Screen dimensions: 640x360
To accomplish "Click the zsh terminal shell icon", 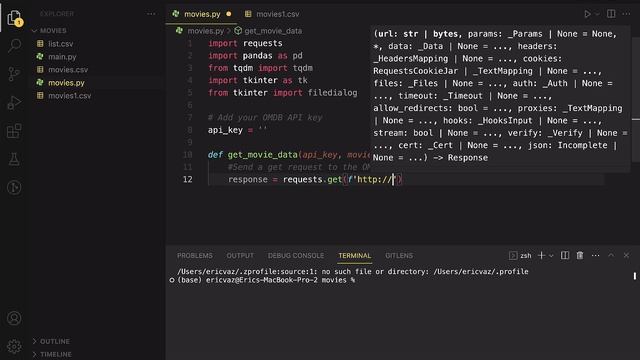I will click(x=513, y=256).
